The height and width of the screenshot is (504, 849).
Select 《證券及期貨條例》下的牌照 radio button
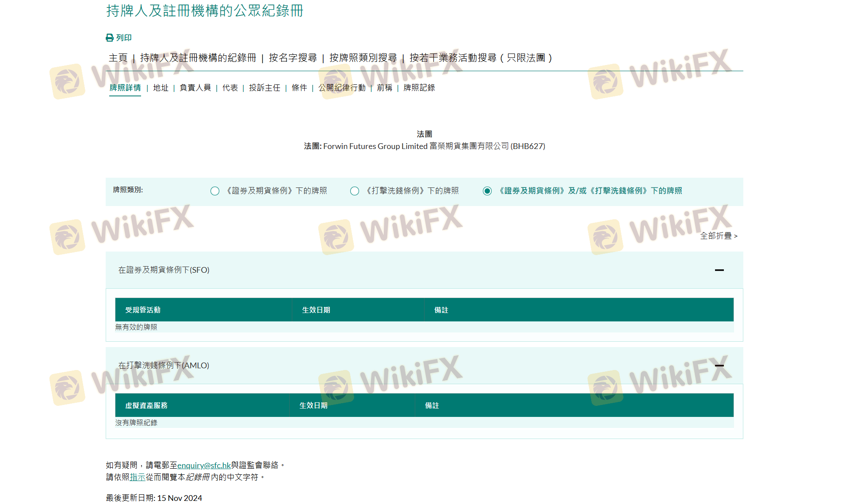[215, 191]
